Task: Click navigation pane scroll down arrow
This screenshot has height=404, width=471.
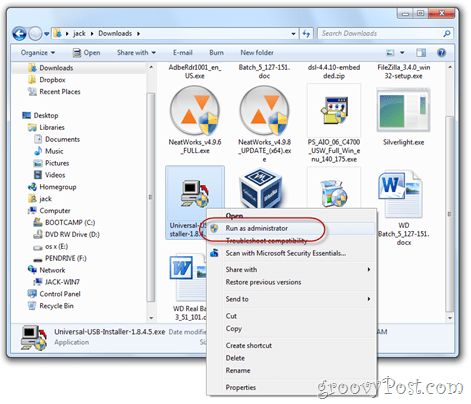Action: 151,318
